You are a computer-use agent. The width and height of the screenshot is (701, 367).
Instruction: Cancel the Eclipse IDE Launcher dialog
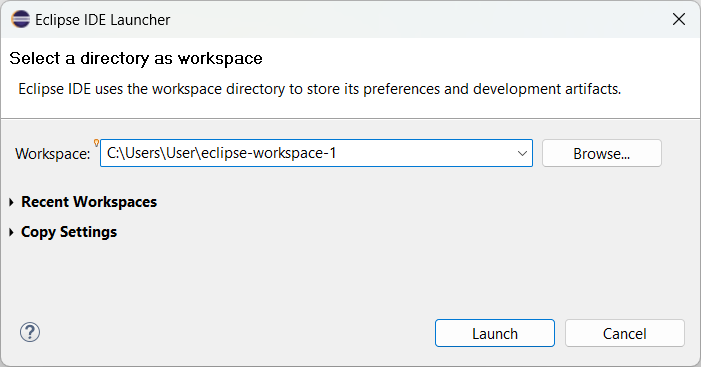point(625,333)
